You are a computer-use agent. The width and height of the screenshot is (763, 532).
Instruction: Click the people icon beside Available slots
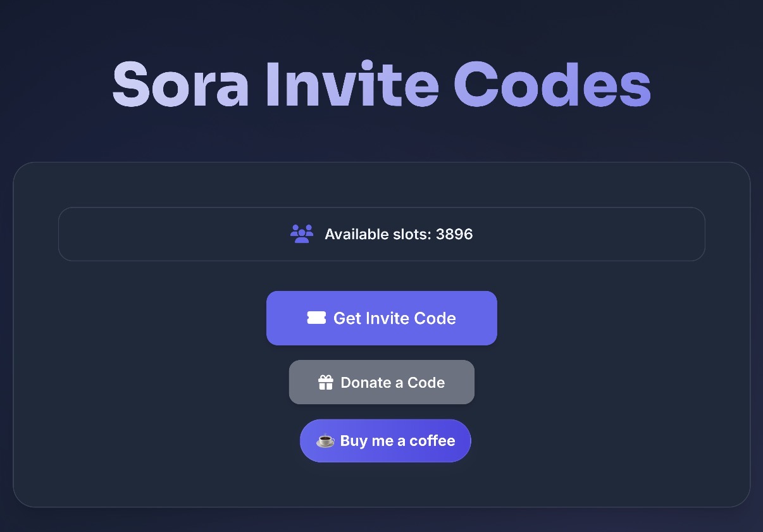coord(302,234)
